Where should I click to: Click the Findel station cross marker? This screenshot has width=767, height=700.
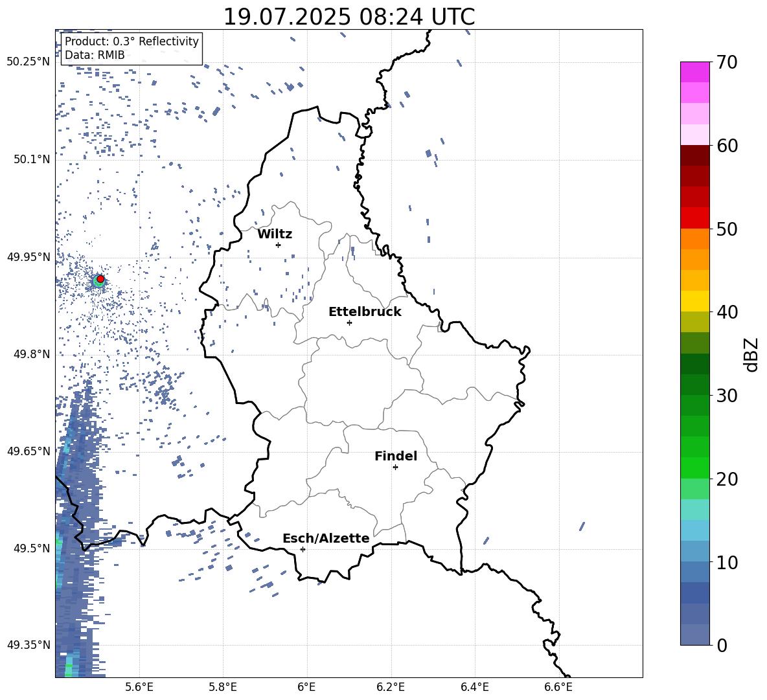pyautogui.click(x=395, y=468)
